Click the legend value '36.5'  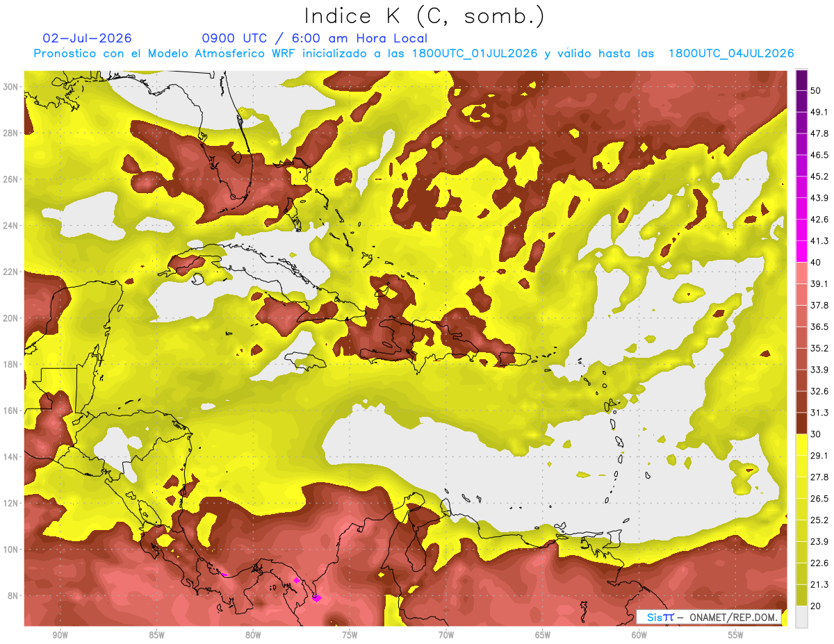point(819,327)
